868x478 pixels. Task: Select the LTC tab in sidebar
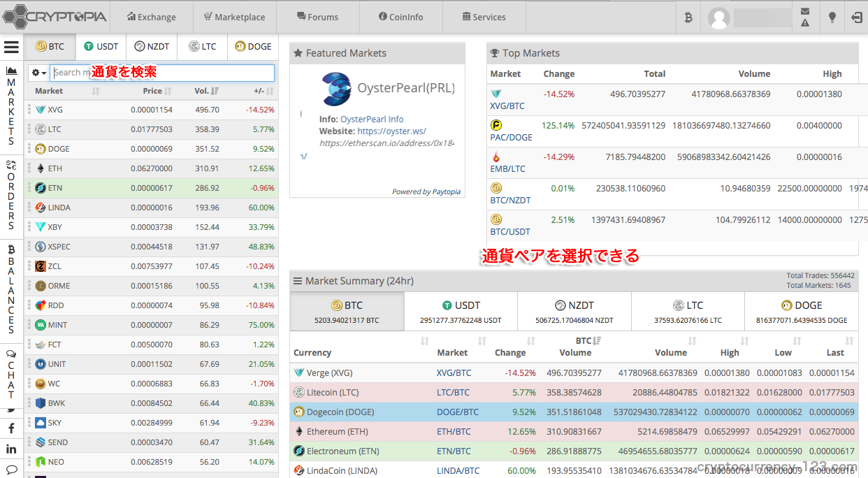click(x=202, y=47)
